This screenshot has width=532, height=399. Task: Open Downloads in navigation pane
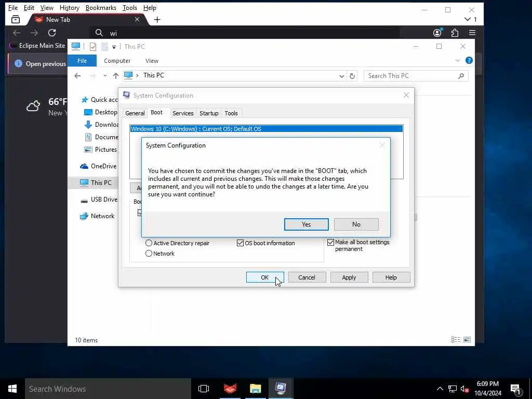101,125
